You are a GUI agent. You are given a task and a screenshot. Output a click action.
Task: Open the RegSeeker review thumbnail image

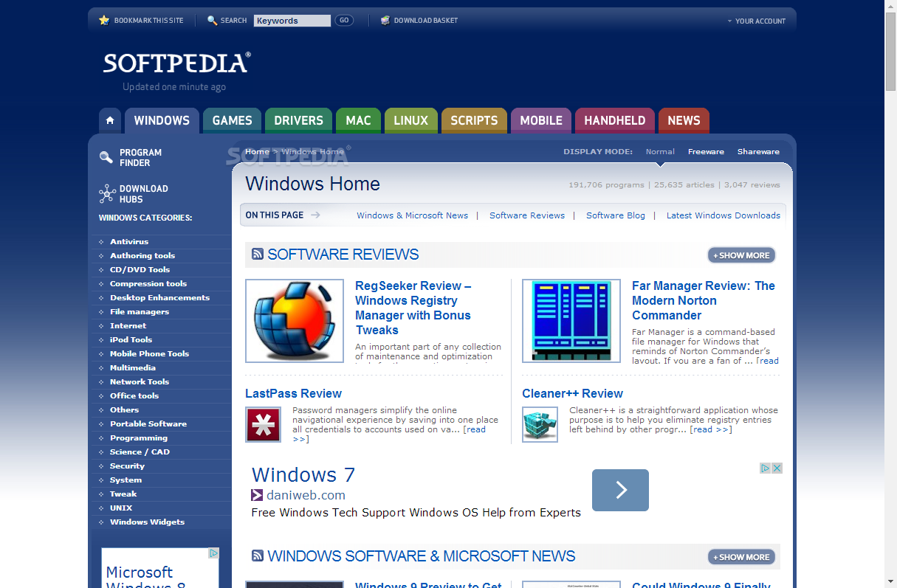[x=295, y=321]
